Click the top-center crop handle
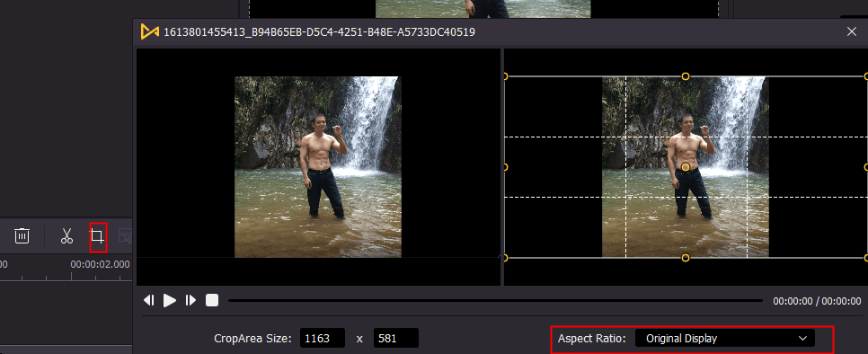Image resolution: width=868 pixels, height=354 pixels. coord(686,76)
